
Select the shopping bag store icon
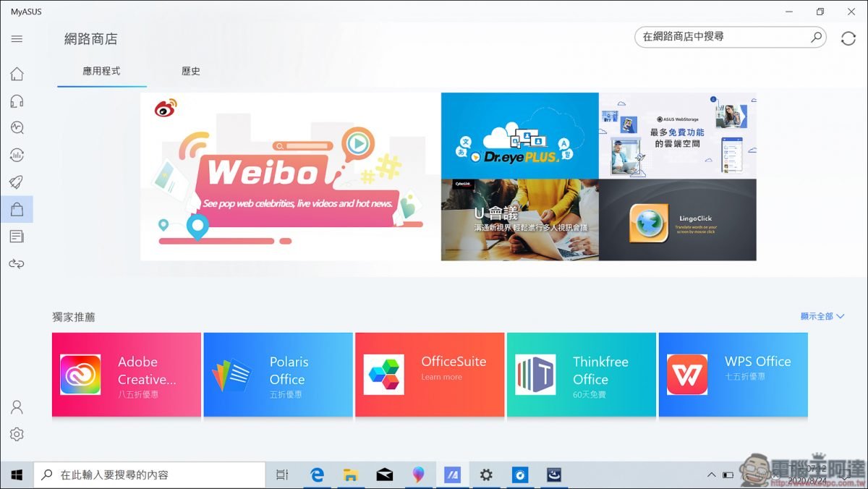click(17, 209)
